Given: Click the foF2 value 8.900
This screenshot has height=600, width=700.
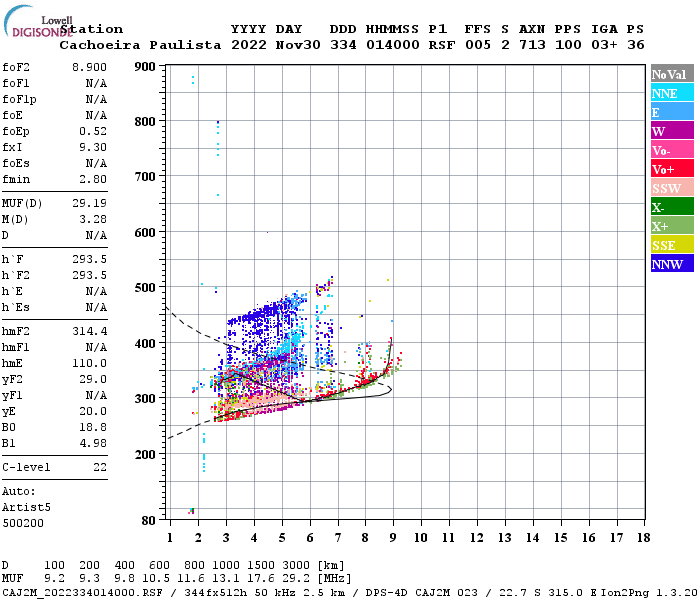Looking at the screenshot, I should [x=89, y=67].
